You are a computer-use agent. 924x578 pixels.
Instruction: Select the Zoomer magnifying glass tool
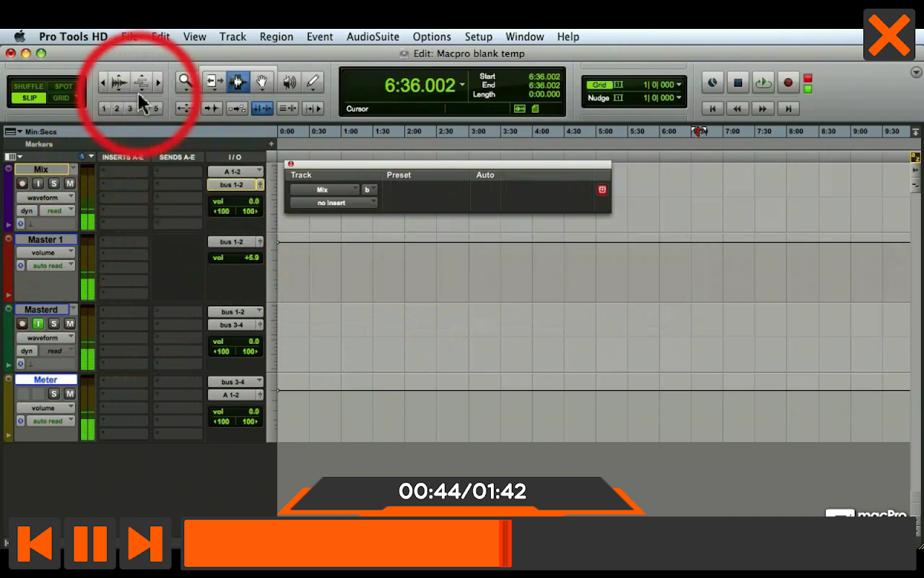tap(186, 82)
